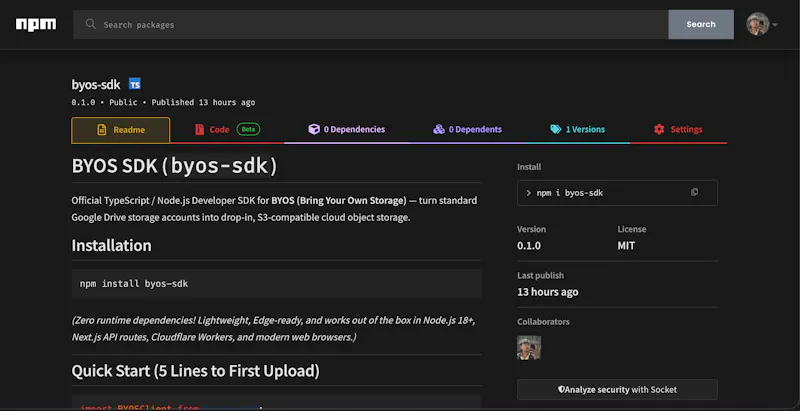Click the Readme document icon
The height and width of the screenshot is (411, 800).
102,130
